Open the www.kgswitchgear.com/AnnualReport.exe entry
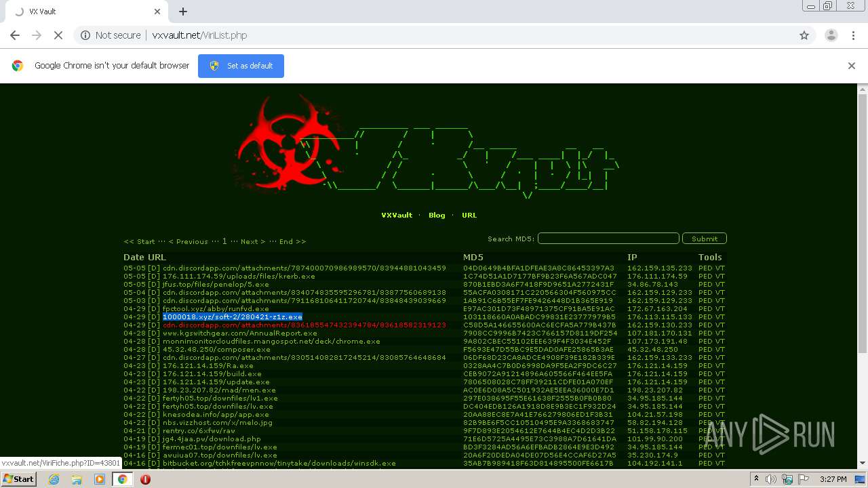The image size is (868, 488). pos(240,333)
